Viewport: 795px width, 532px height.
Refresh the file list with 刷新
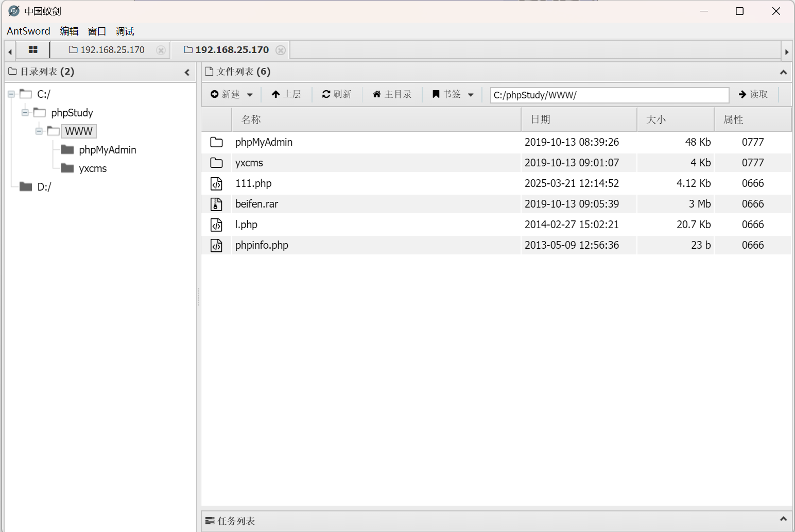[x=337, y=94]
